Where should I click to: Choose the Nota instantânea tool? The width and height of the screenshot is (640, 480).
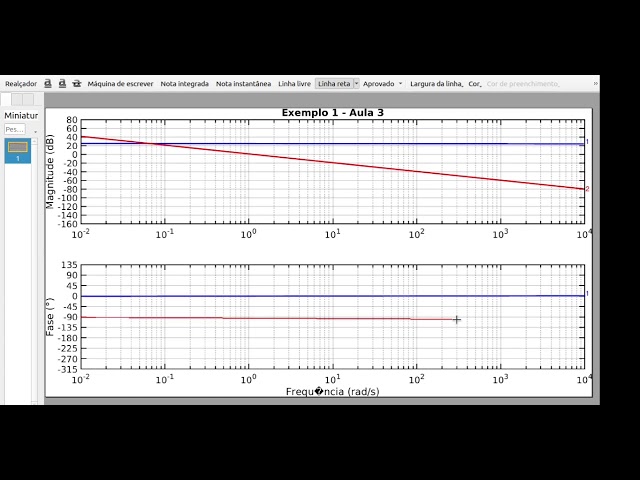coord(243,84)
